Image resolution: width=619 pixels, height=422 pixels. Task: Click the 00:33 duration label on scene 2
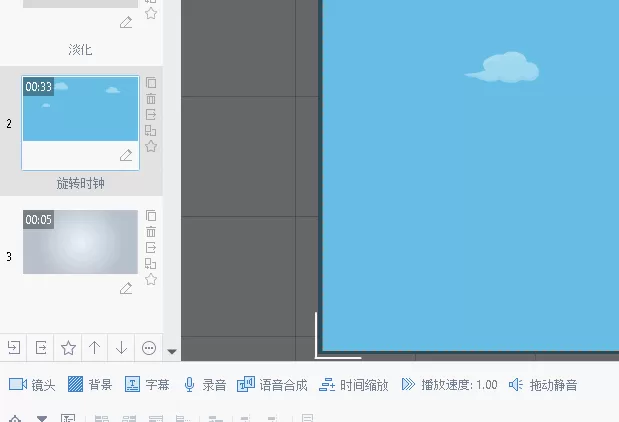tap(38, 86)
